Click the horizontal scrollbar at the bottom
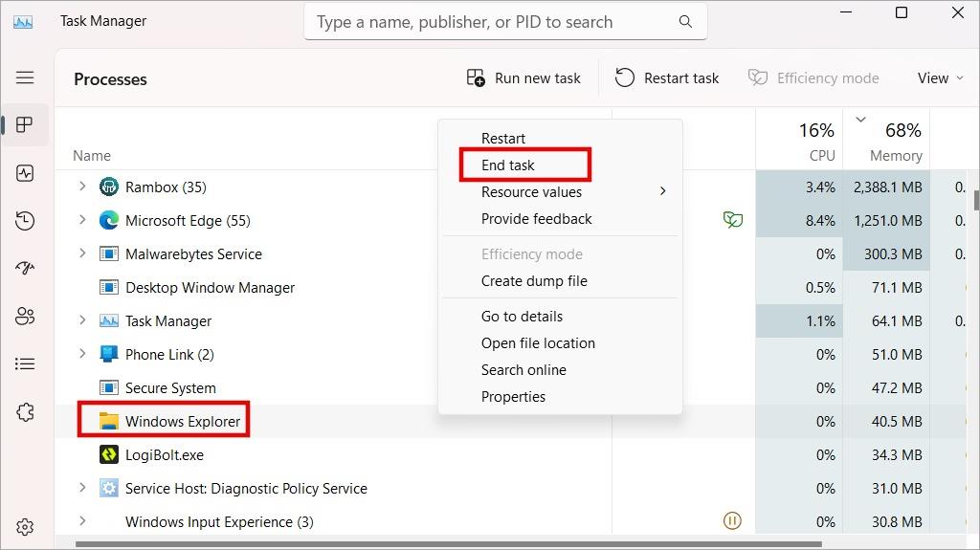 click(x=448, y=544)
